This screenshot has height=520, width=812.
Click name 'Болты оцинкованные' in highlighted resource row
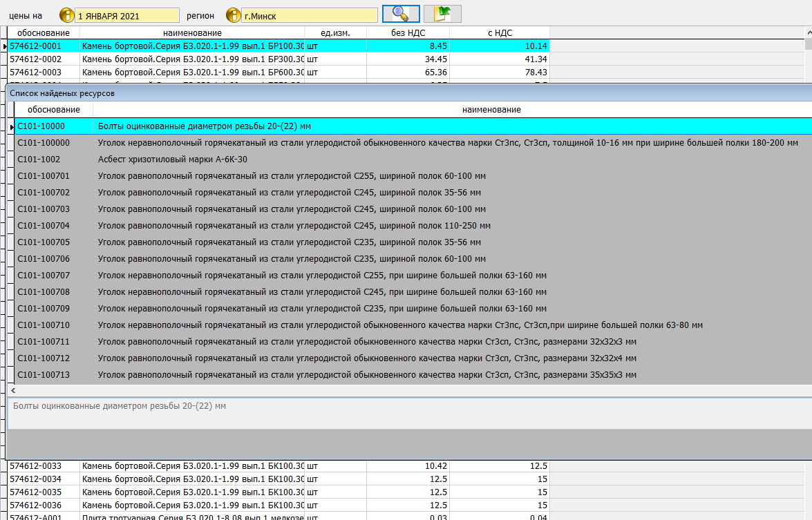pos(204,126)
